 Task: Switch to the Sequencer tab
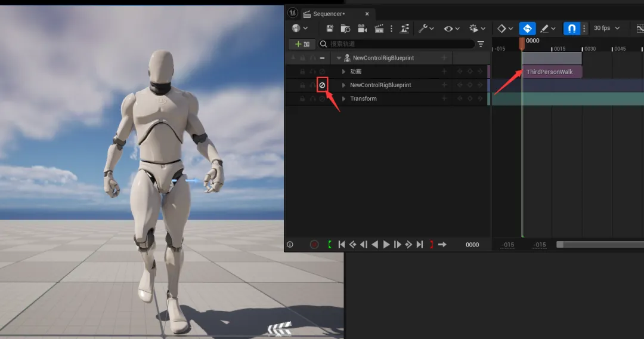pyautogui.click(x=329, y=14)
